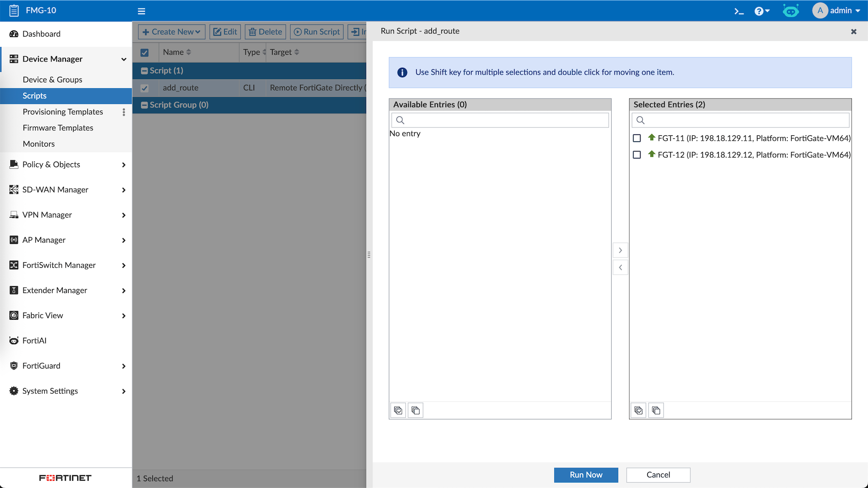868x488 pixels.
Task: Click deselect all icon under Selected Entries
Action: click(656, 410)
